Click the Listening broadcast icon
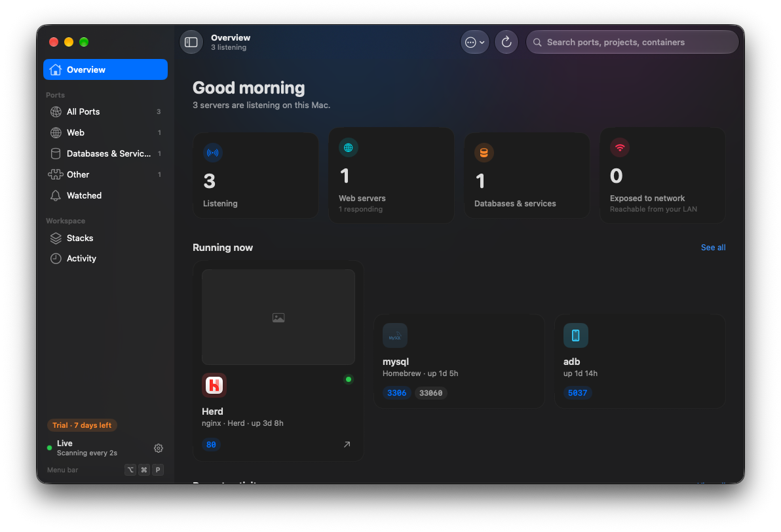 tap(213, 153)
